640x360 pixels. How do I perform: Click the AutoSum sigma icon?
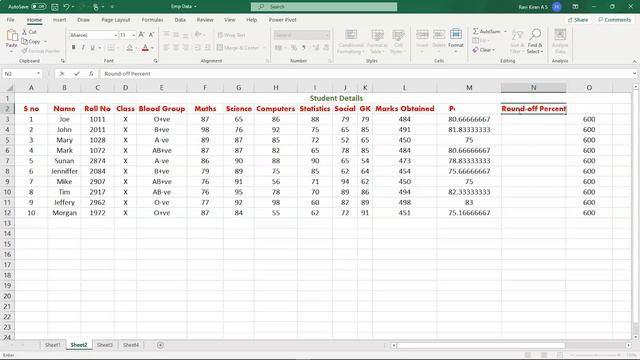pos(476,31)
